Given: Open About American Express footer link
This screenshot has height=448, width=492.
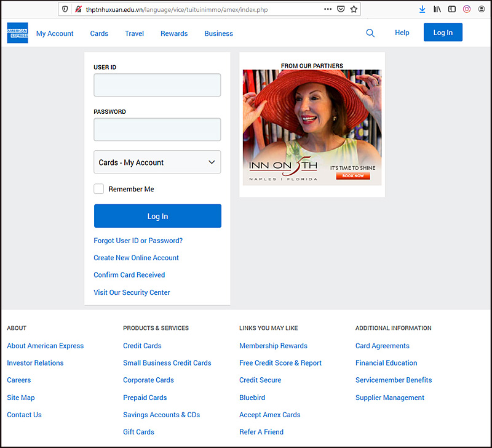Looking at the screenshot, I should tap(45, 346).
